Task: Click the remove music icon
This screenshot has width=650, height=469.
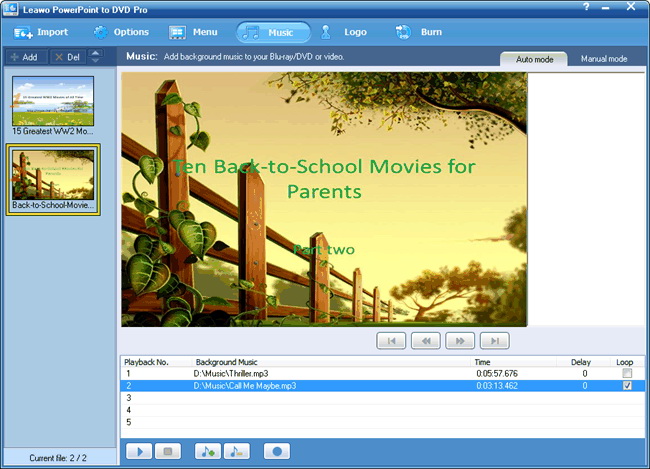Action: coord(236,451)
